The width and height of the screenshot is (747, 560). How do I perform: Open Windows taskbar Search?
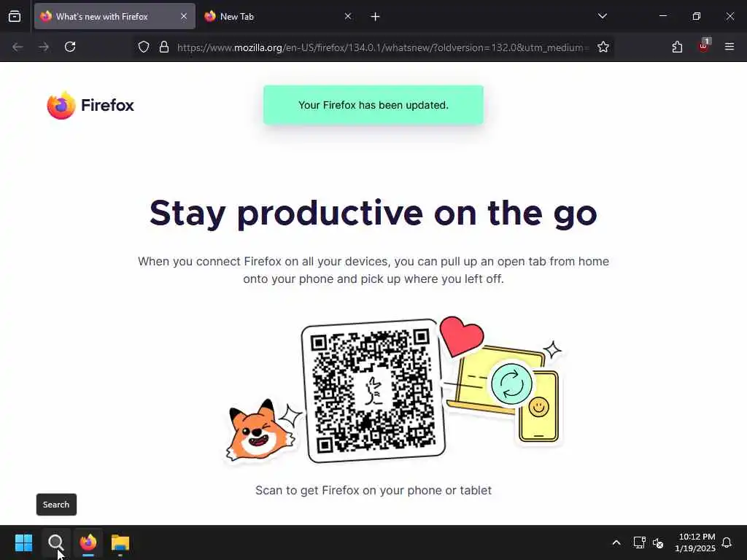pos(55,542)
